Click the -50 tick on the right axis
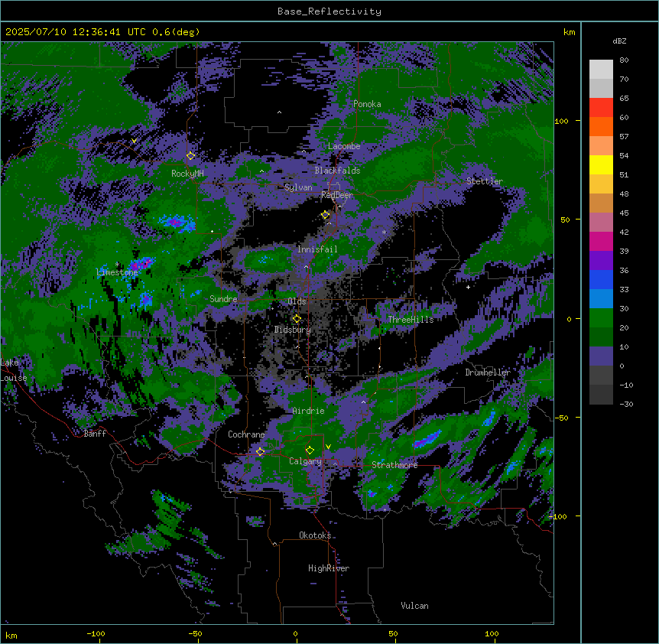Image resolution: width=659 pixels, height=644 pixels. click(561, 418)
